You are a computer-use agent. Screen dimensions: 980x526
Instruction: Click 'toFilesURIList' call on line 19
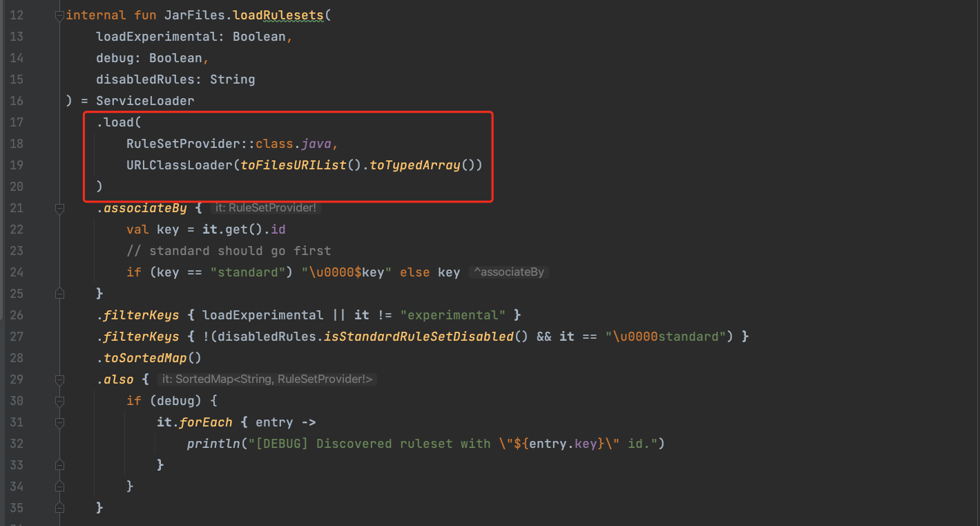(294, 165)
